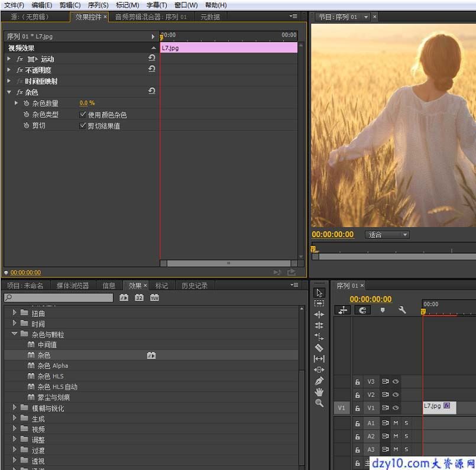This screenshot has height=470, width=476.
Task: Open timeline display settings wrench
Action: (402, 310)
